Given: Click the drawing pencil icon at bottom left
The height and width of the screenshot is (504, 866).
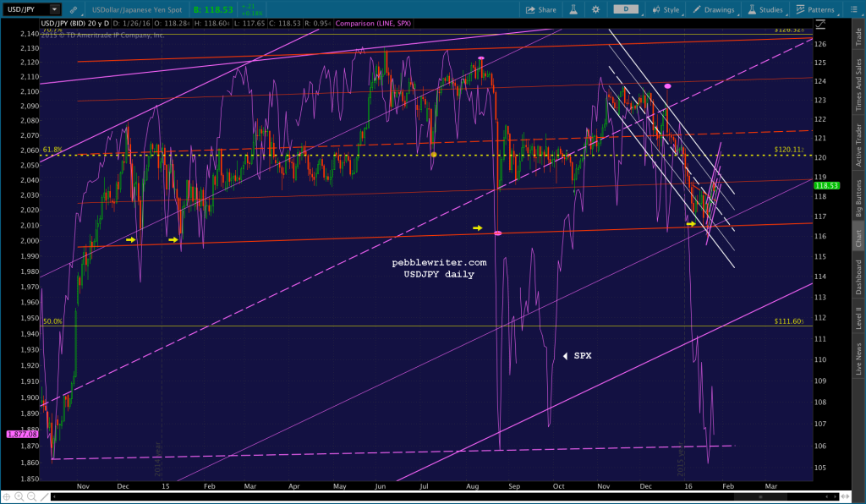Looking at the screenshot, I should 44,496.
